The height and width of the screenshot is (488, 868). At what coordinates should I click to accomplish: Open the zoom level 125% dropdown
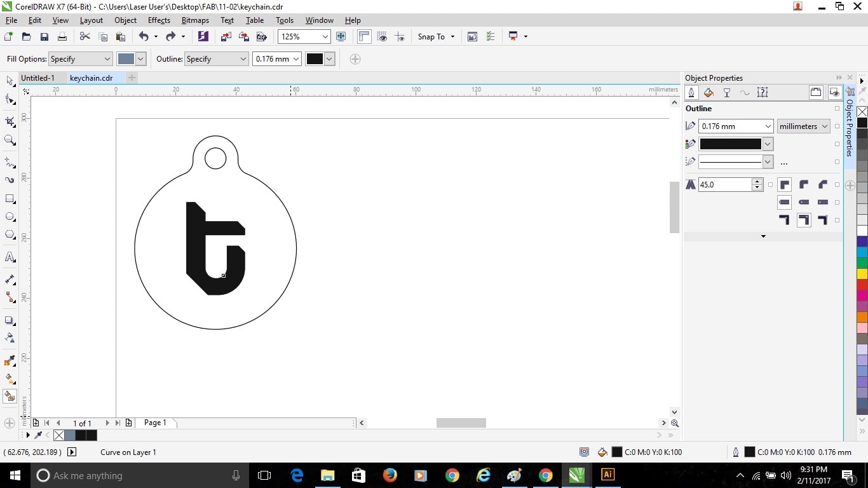[325, 37]
